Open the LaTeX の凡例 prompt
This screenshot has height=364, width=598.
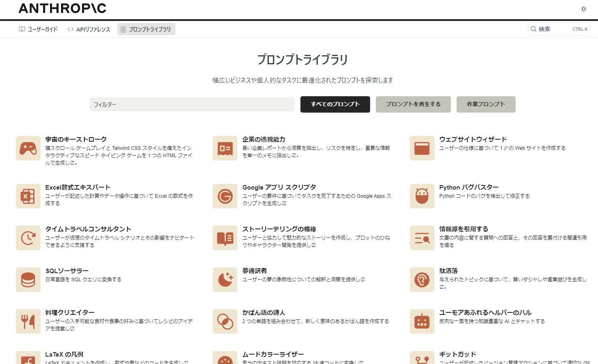point(64,355)
